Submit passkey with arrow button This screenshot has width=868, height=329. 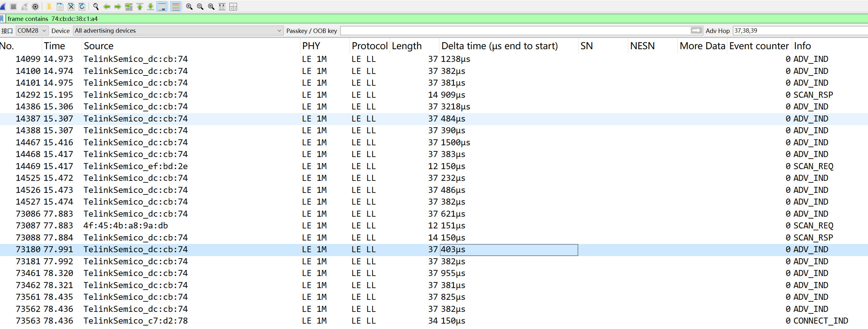click(x=696, y=30)
